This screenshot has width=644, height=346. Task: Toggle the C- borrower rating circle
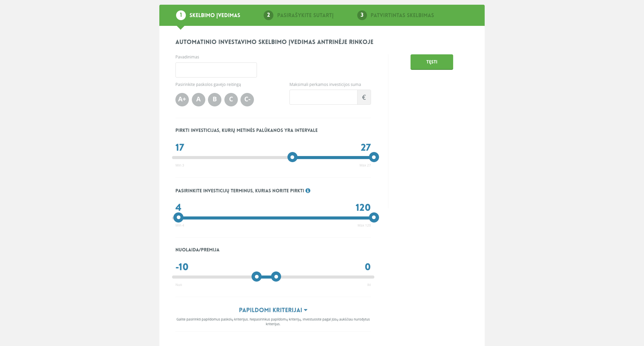coord(247,99)
